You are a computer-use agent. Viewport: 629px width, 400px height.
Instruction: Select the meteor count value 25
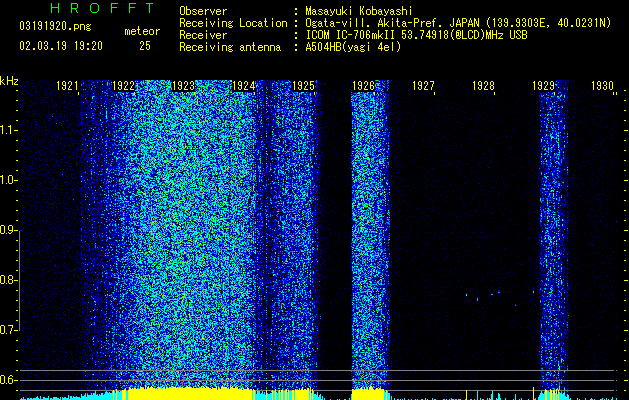(145, 46)
